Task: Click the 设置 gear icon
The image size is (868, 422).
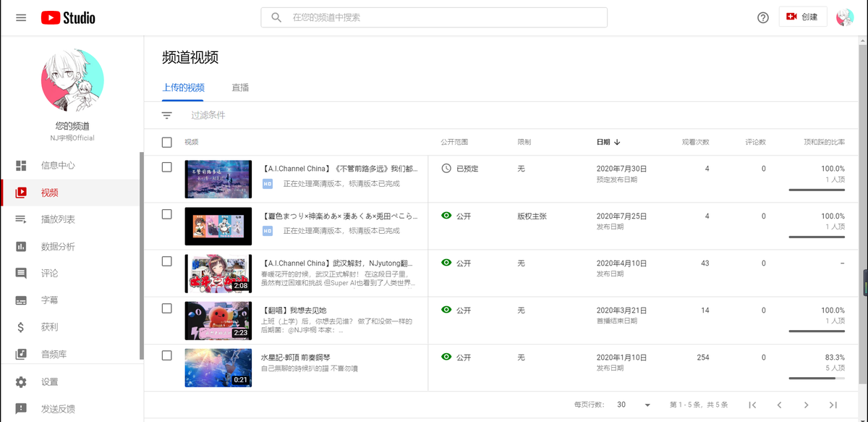Action: click(21, 382)
